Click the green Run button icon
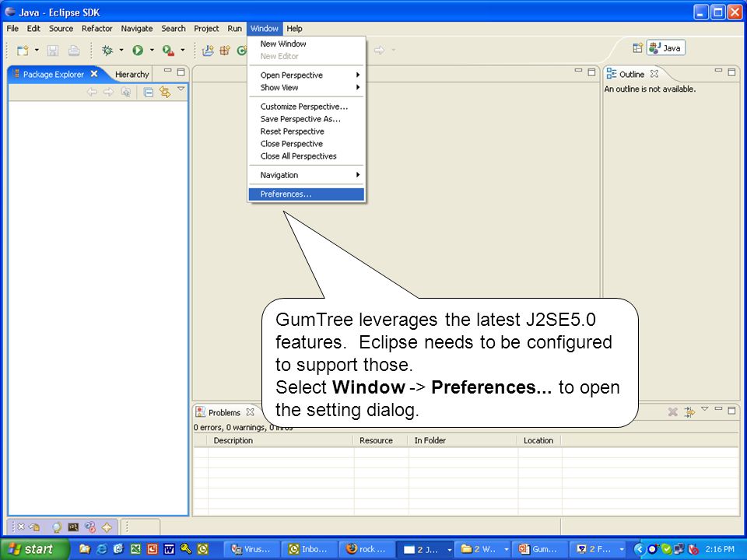Screen dimensions: 747x560 (138, 50)
